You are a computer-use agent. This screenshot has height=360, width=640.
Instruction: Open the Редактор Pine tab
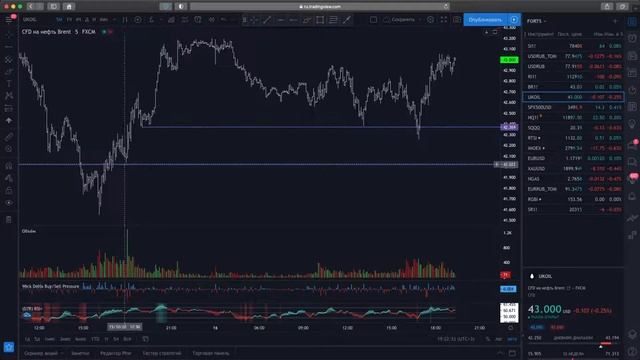(116, 353)
